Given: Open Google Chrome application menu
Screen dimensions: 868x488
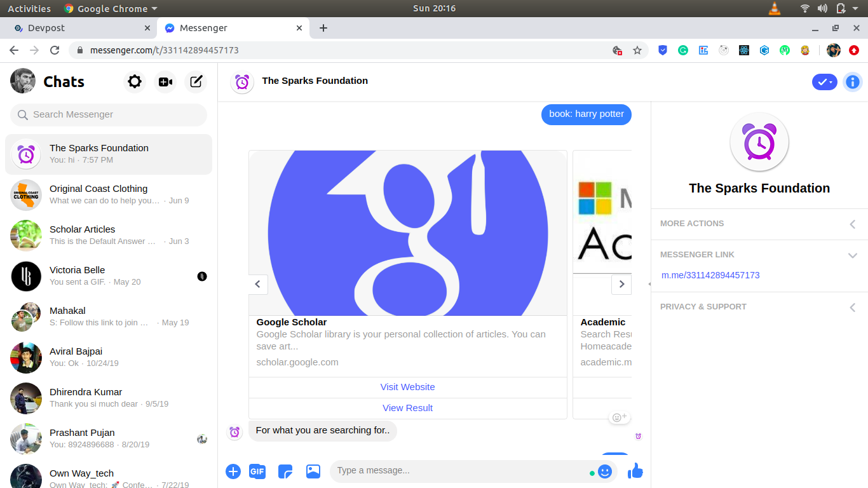Looking at the screenshot, I should pos(111,8).
